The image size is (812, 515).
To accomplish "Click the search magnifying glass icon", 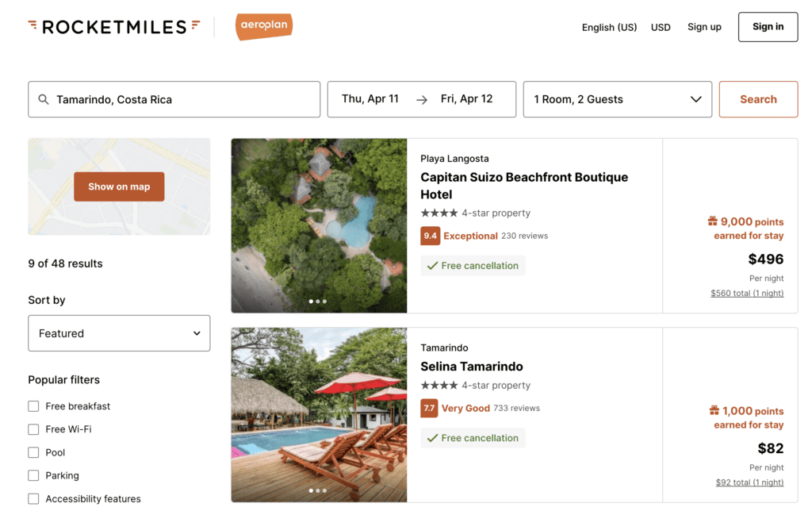I will click(44, 98).
